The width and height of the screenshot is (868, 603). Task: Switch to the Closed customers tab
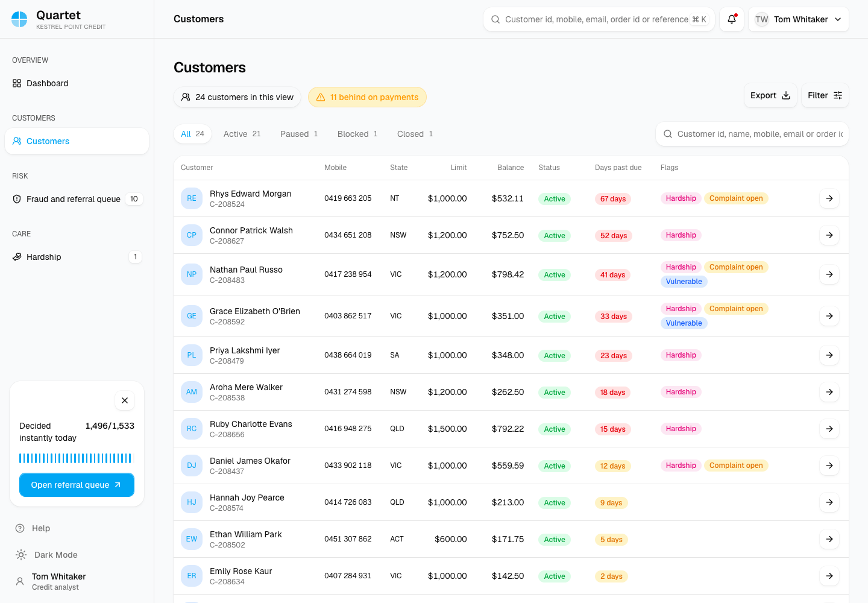point(415,134)
